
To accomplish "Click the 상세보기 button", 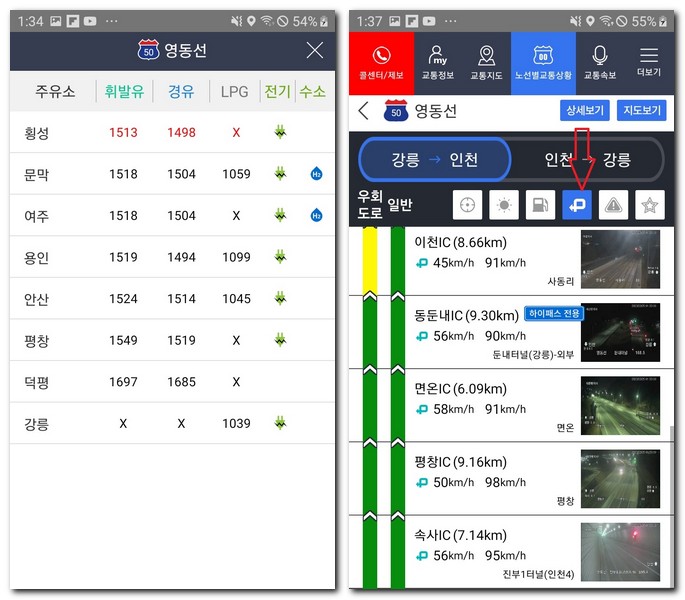I will [x=584, y=111].
